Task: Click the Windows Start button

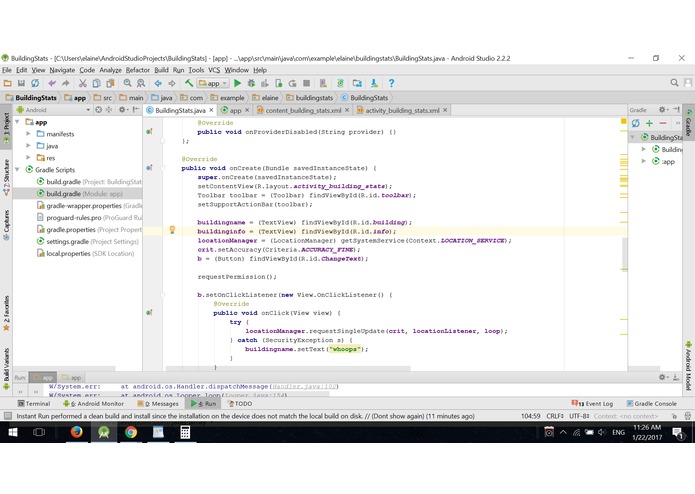Action: tap(12, 432)
